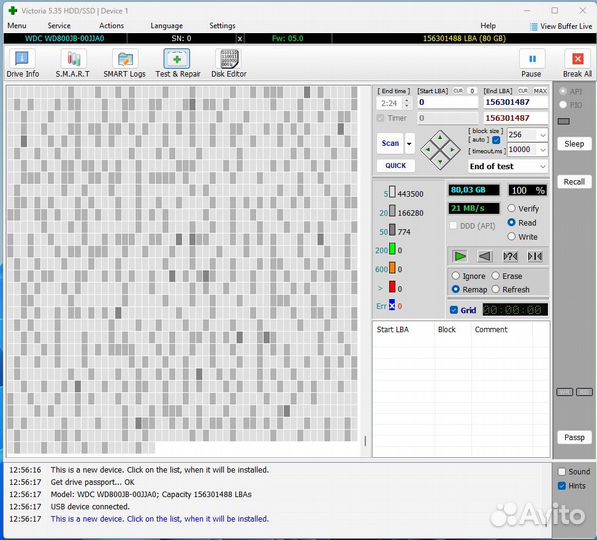Open the Menu menu
The image size is (597, 540).
point(17,26)
